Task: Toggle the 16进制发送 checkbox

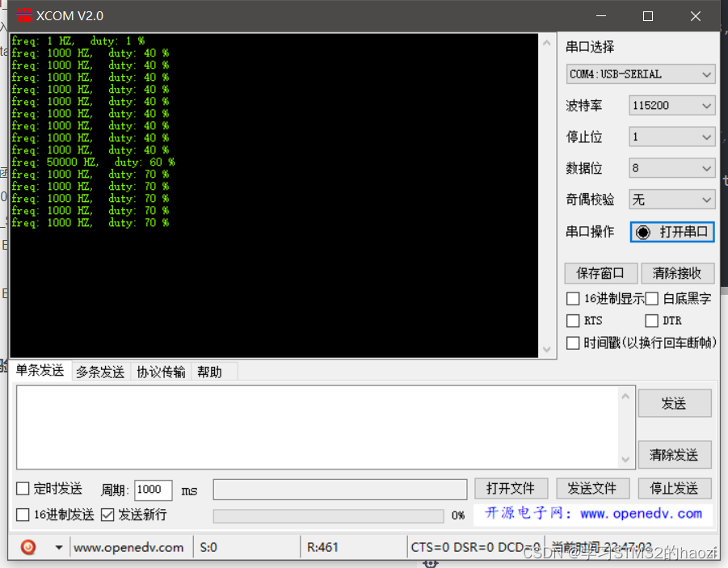Action: pos(23,515)
